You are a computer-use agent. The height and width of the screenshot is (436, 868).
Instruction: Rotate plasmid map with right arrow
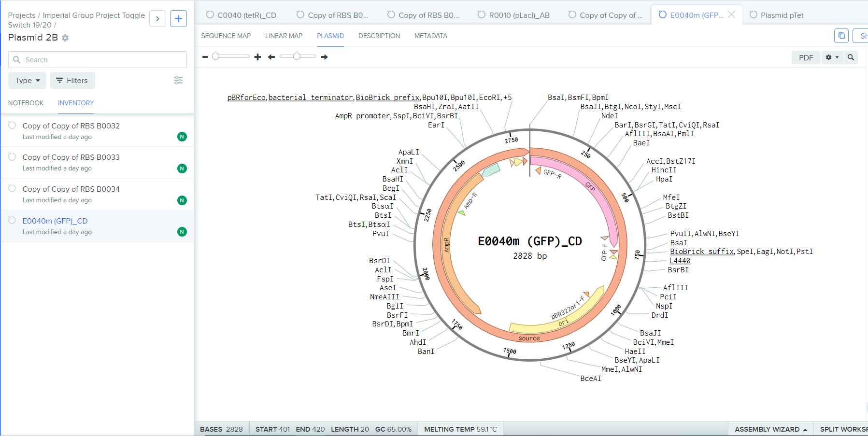(324, 57)
